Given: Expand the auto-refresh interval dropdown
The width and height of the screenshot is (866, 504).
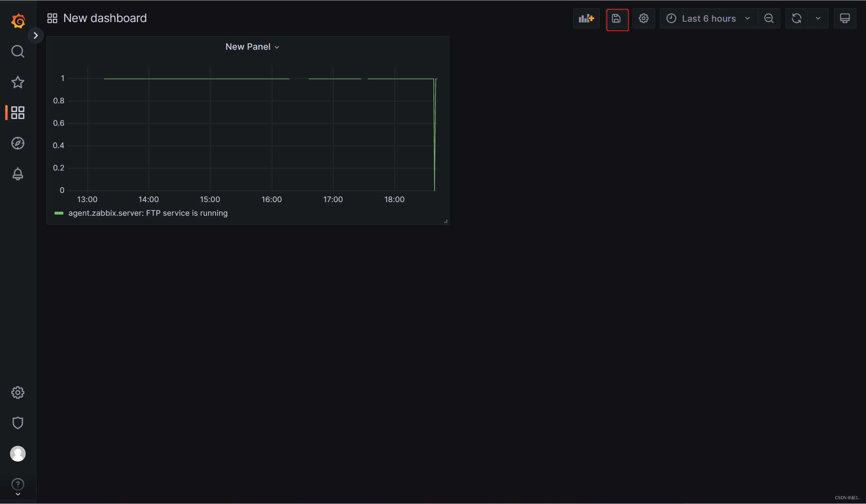Looking at the screenshot, I should pos(818,18).
